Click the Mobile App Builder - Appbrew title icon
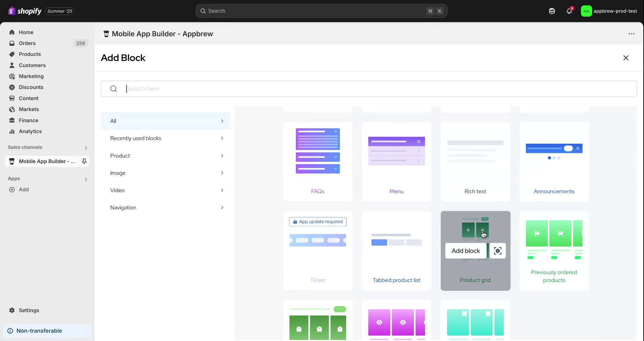644x341 pixels. [x=106, y=34]
